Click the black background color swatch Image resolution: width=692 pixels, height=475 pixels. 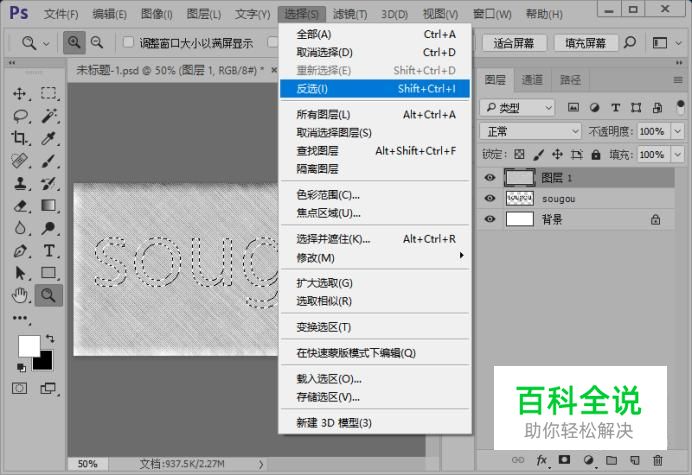[45, 362]
